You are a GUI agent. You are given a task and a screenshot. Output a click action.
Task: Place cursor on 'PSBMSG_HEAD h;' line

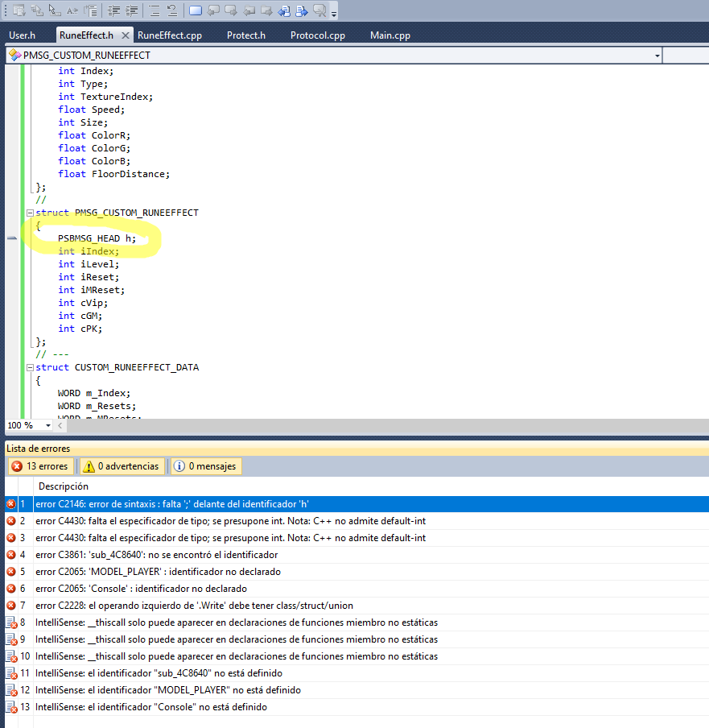coord(97,238)
